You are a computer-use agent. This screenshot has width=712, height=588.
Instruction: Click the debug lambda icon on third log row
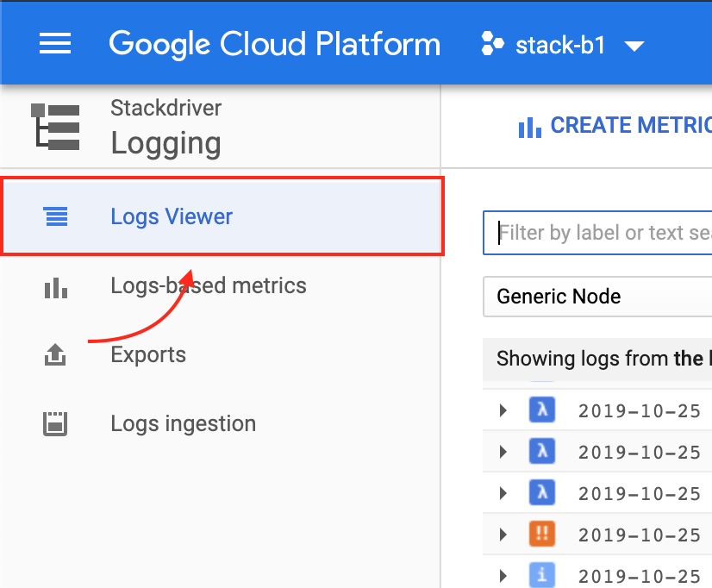click(542, 492)
